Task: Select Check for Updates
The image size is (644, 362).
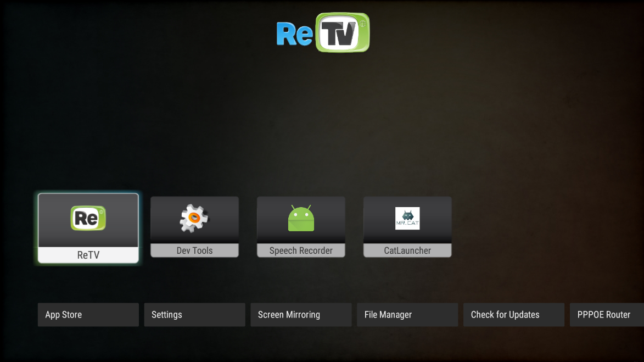Action: (x=514, y=315)
